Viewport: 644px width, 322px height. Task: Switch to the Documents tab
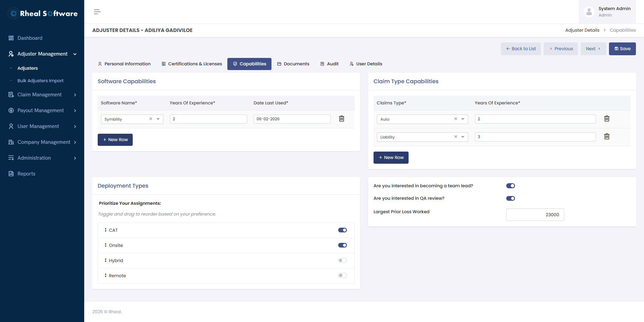click(x=293, y=64)
